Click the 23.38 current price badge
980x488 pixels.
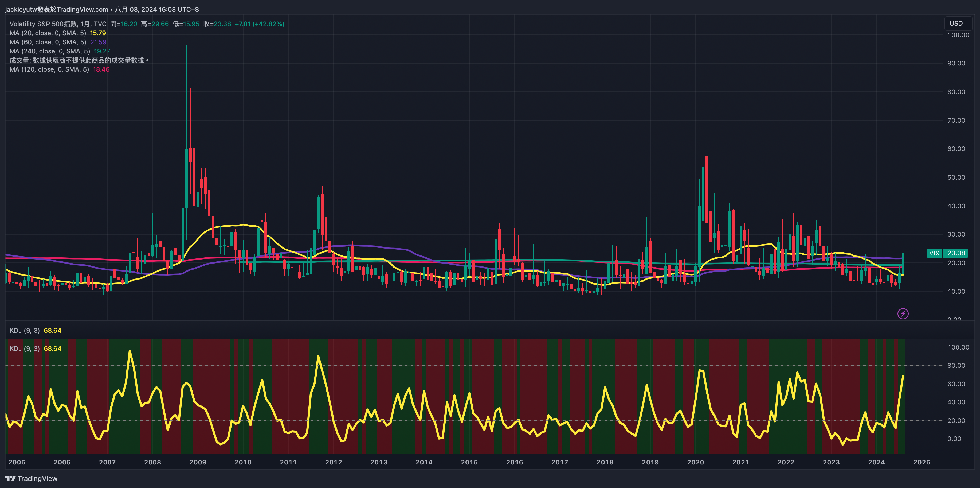(956, 253)
